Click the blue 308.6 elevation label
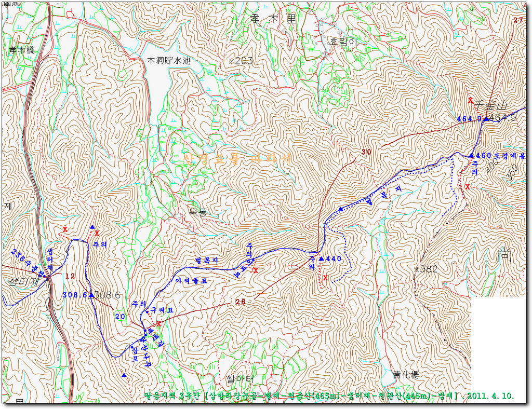Viewport: 532px width, 409px height. 75,295
